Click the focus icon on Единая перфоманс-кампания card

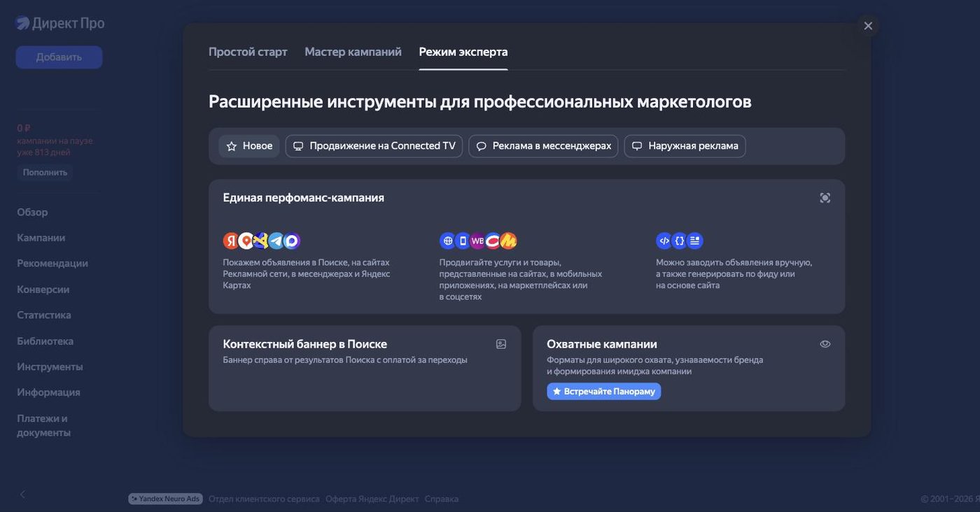[x=825, y=198]
